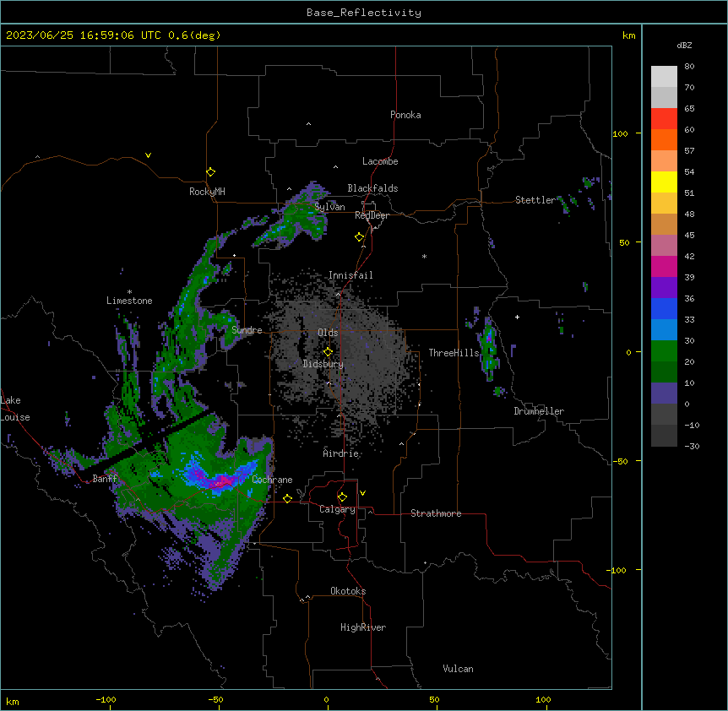This screenshot has width=728, height=711.
Task: Select the green 30 dBZ legend swatch
Action: 664,351
